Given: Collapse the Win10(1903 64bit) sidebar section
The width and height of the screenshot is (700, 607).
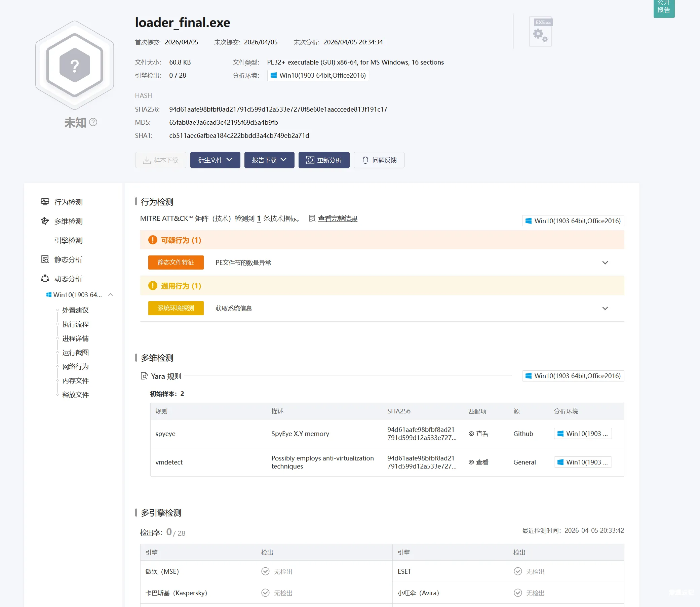Looking at the screenshot, I should (111, 294).
